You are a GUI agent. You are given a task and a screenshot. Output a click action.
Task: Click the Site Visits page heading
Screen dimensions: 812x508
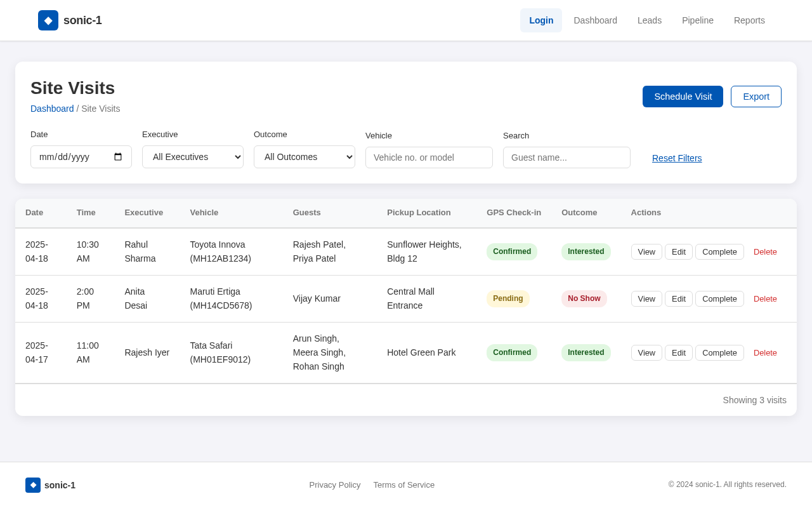click(72, 88)
